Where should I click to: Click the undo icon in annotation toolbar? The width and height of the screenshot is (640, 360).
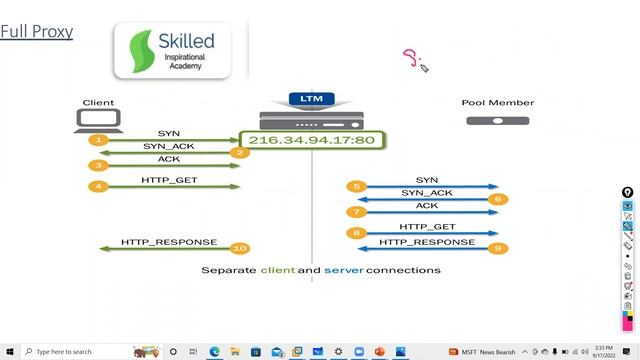[x=627, y=266]
